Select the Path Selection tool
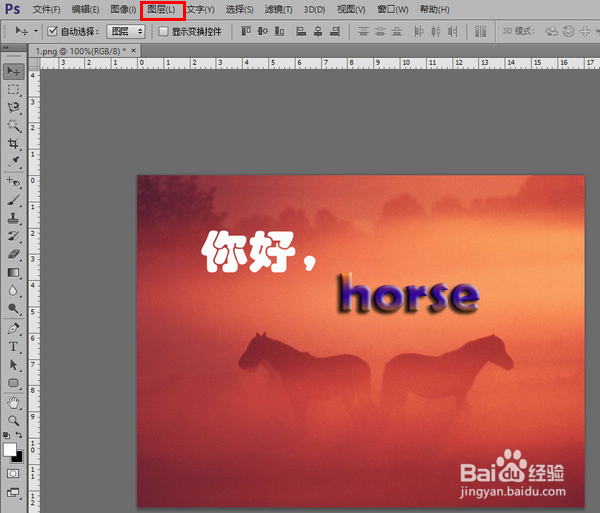 click(x=13, y=365)
